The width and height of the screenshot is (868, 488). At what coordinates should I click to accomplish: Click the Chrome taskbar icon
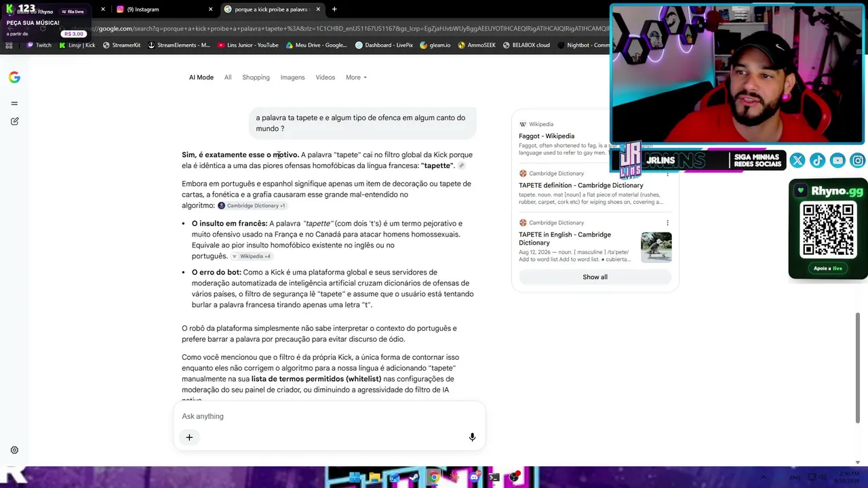[434, 477]
